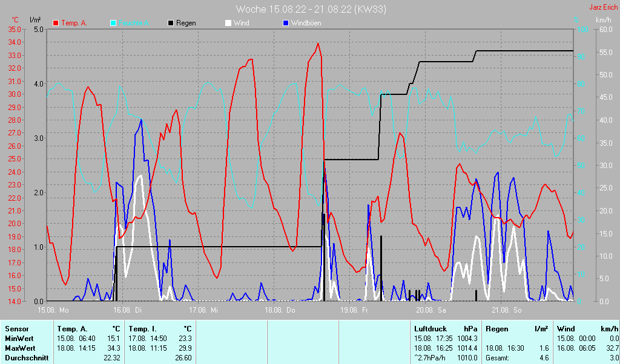Click the 'Temp. I.' column header
This screenshot has height=364, width=620.
143,329
